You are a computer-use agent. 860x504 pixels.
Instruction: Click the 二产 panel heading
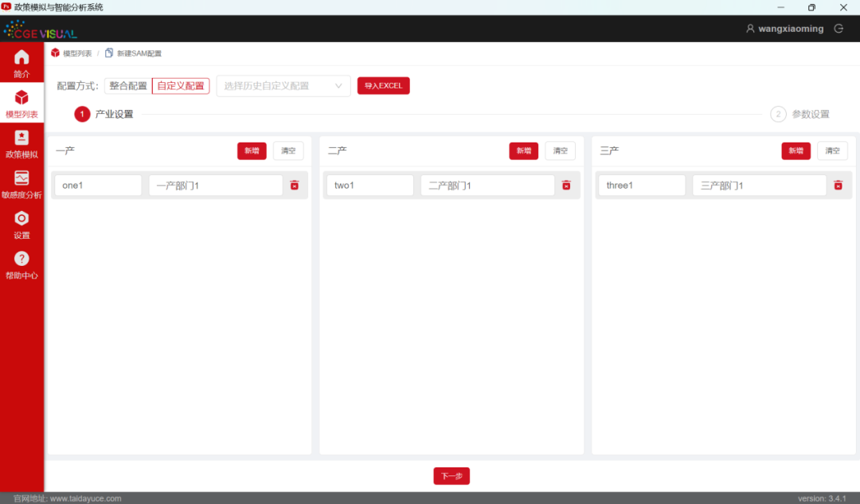[338, 150]
